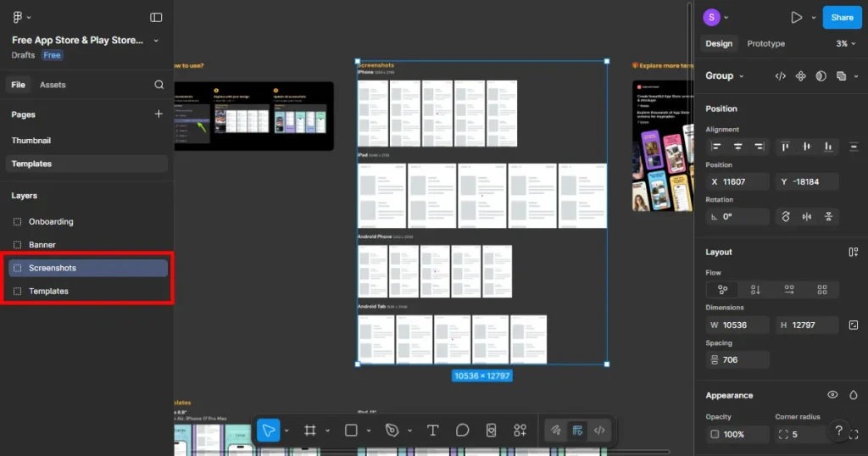Viewport: 868px width, 456px height.
Task: Open auto layout settings icon in Layout
Action: 853,253
